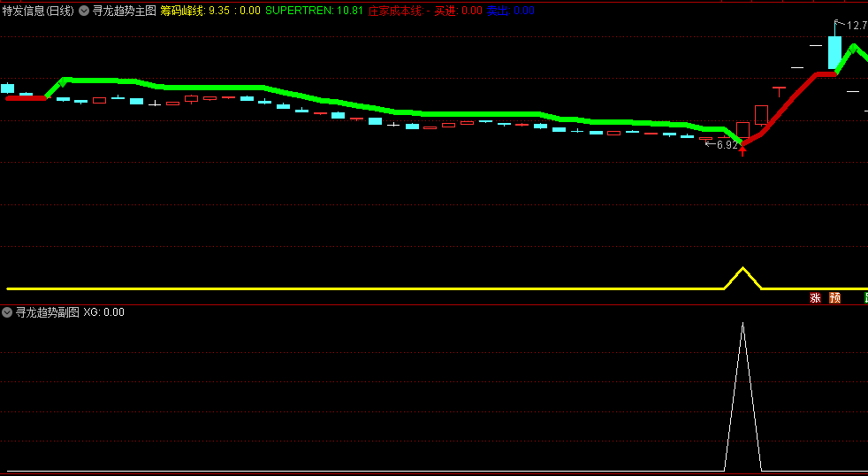This screenshot has width=868, height=476.
Task: Select the tall cyan candlestick near the high
Action: (x=834, y=52)
